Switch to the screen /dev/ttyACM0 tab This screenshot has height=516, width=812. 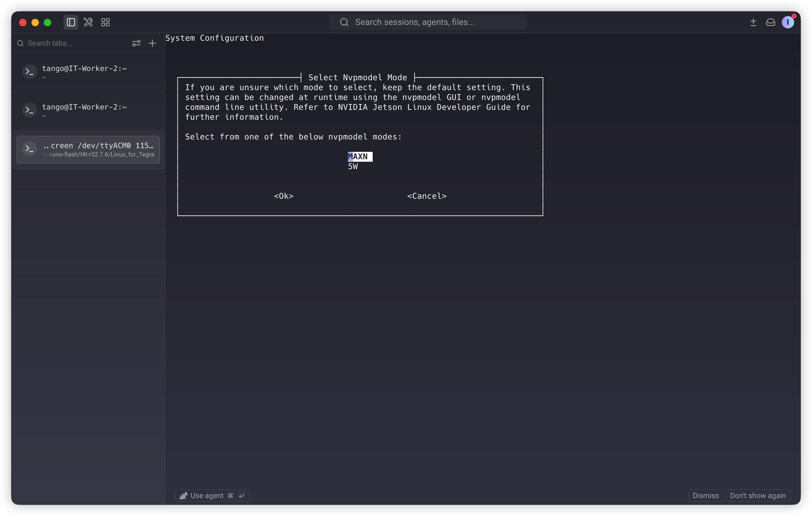click(88, 149)
